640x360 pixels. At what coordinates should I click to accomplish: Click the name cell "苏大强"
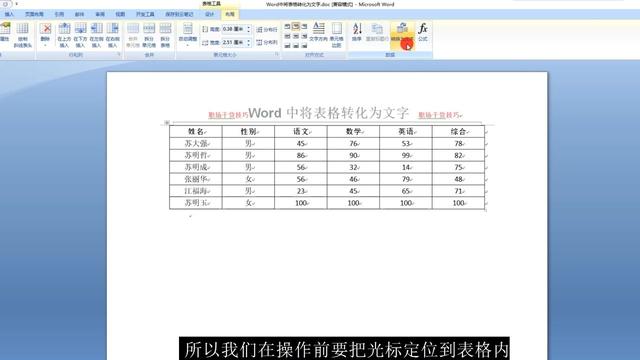pos(196,144)
